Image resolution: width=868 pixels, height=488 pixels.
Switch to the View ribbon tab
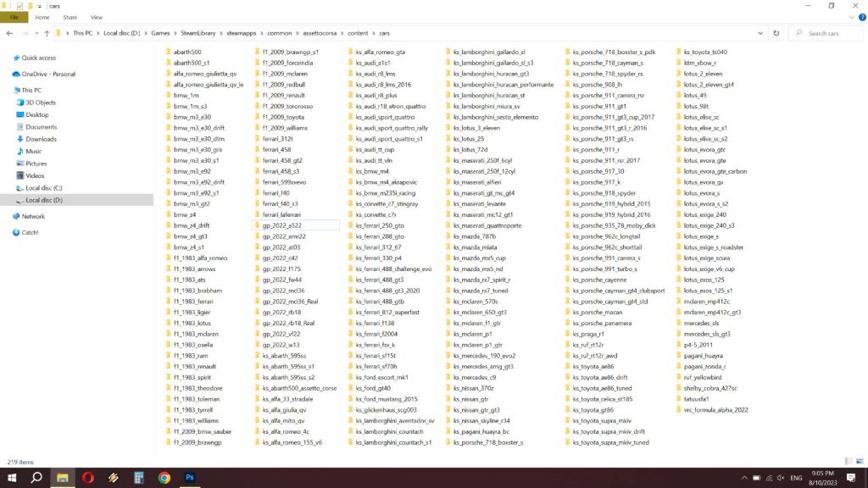[x=97, y=17]
